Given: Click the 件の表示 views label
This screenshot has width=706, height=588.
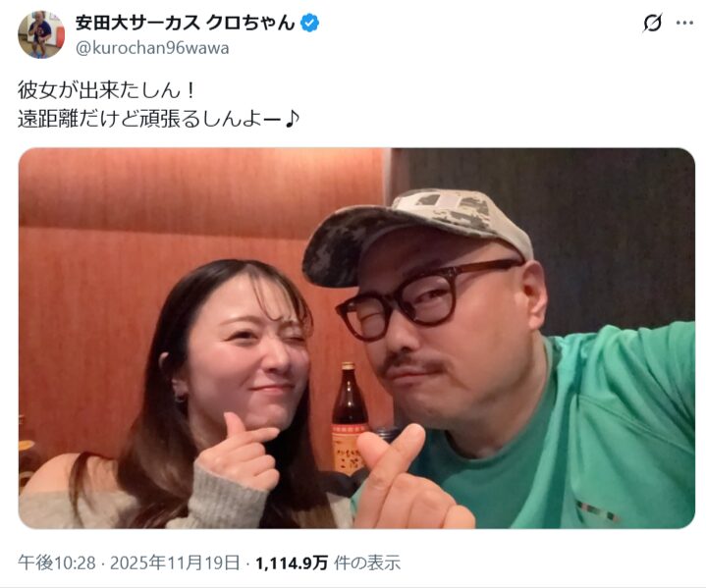Looking at the screenshot, I should pyautogui.click(x=367, y=562).
